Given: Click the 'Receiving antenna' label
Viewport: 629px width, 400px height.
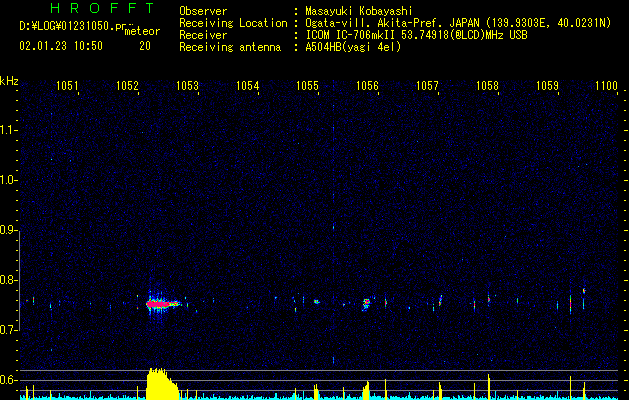Looking at the screenshot, I should point(230,47).
